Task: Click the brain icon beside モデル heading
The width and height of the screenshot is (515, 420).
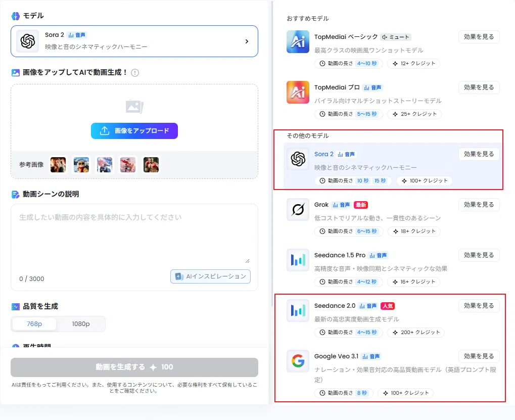Action: click(x=16, y=16)
